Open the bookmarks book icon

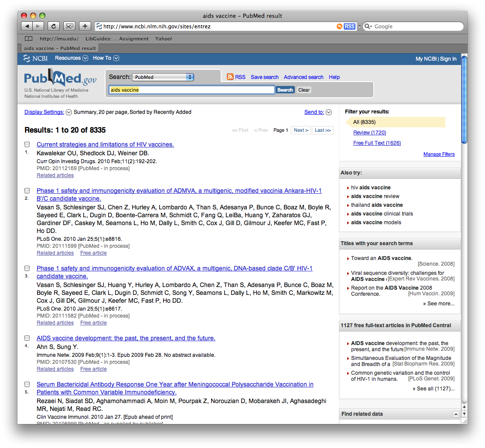[28, 39]
